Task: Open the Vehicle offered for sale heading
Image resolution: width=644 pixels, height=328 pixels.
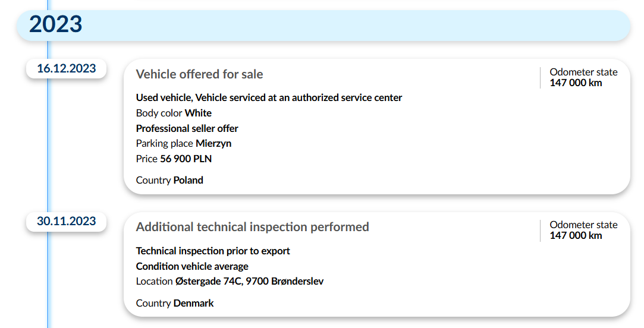Action: pos(199,74)
